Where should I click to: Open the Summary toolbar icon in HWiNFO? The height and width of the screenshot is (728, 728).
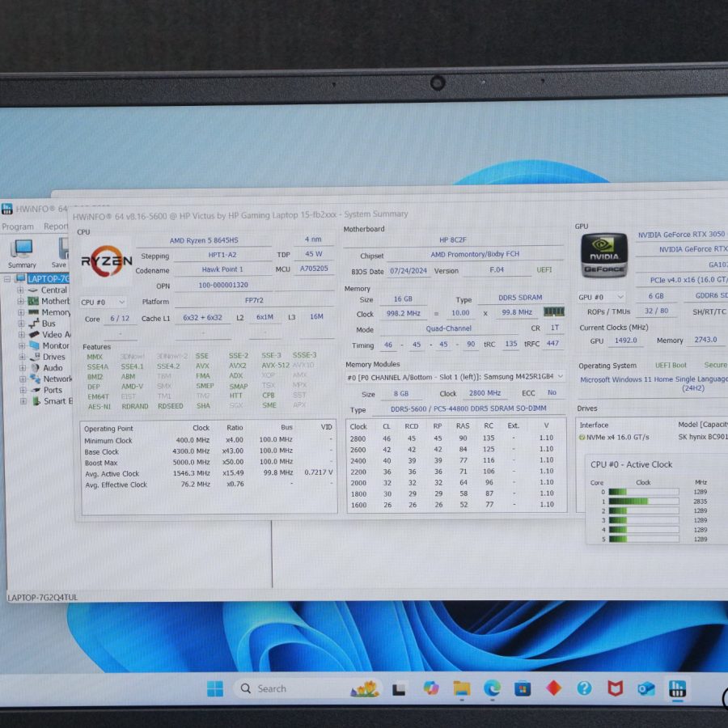point(22,253)
